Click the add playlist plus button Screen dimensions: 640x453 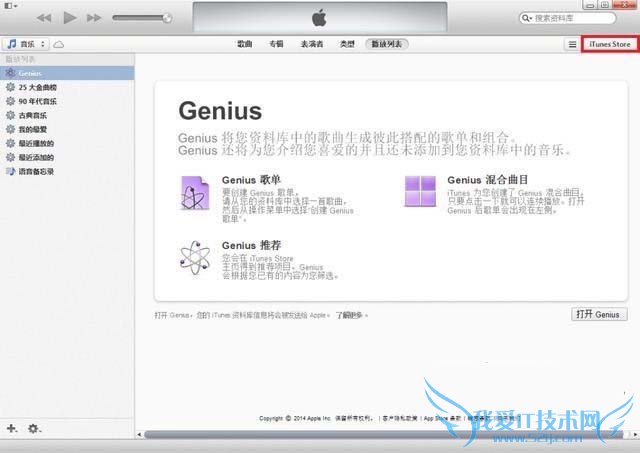12,429
